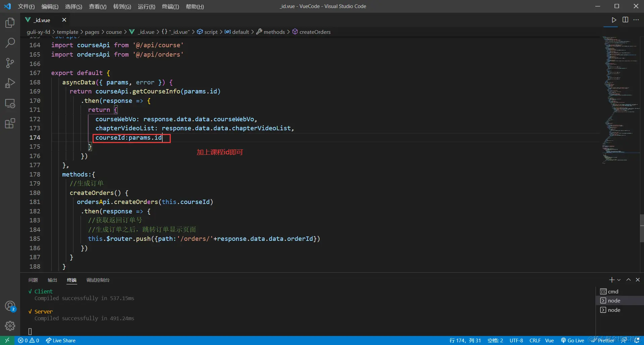Click the template breadcrumb

[67, 32]
